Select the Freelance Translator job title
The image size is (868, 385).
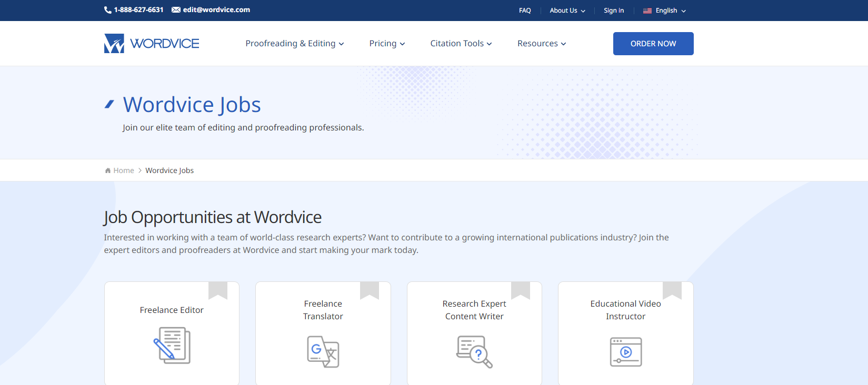[323, 310]
